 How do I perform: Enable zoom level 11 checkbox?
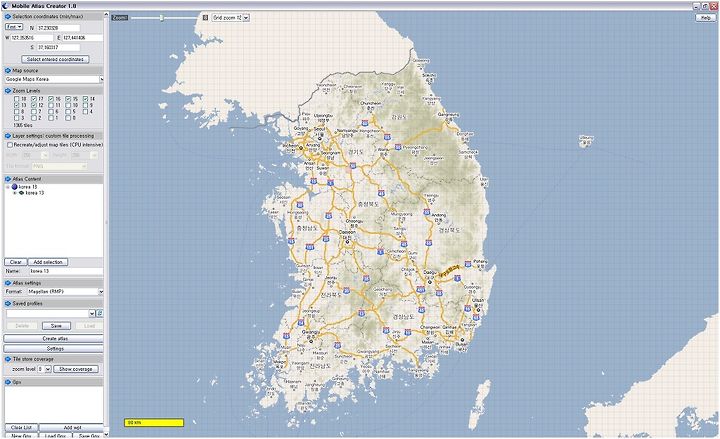(x=51, y=105)
